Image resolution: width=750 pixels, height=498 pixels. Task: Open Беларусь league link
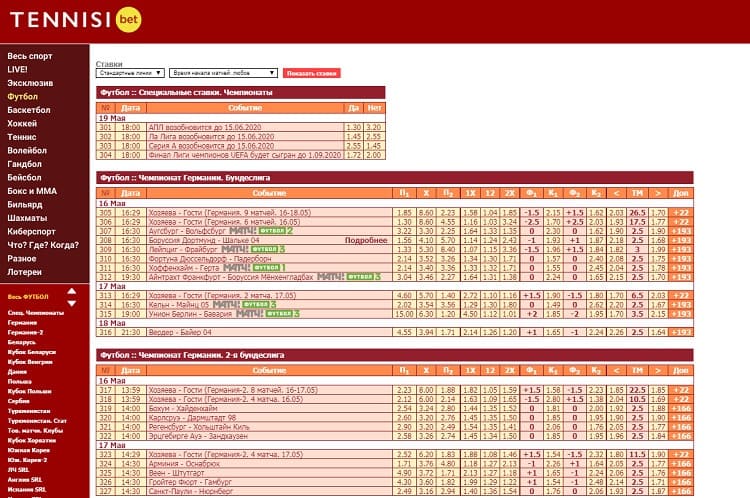(x=22, y=342)
